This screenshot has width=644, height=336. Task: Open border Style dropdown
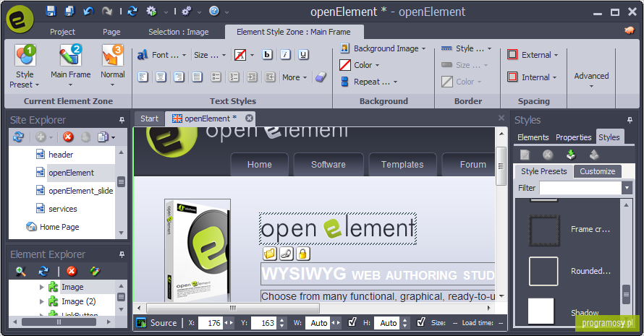point(466,48)
